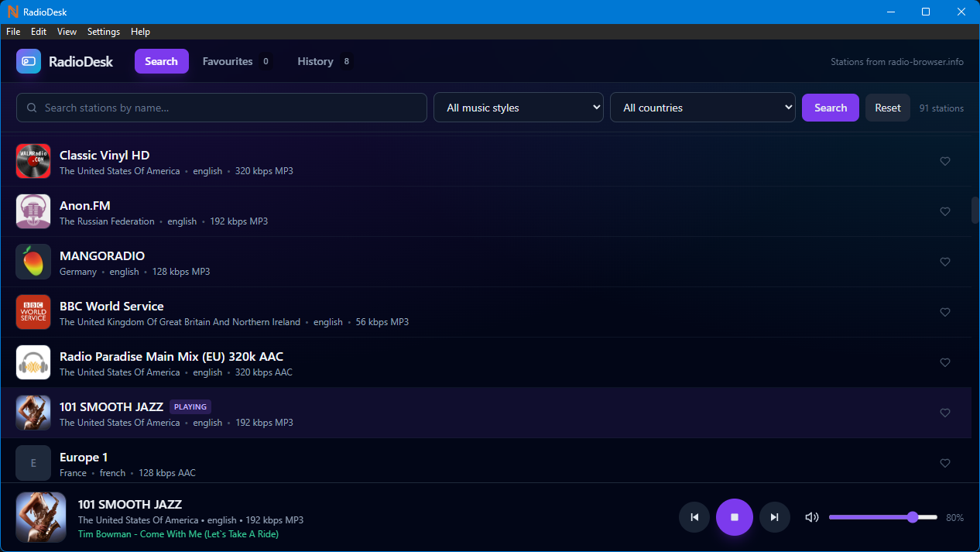Image resolution: width=980 pixels, height=552 pixels.
Task: Select the Anon.FM station name
Action: pos(85,205)
